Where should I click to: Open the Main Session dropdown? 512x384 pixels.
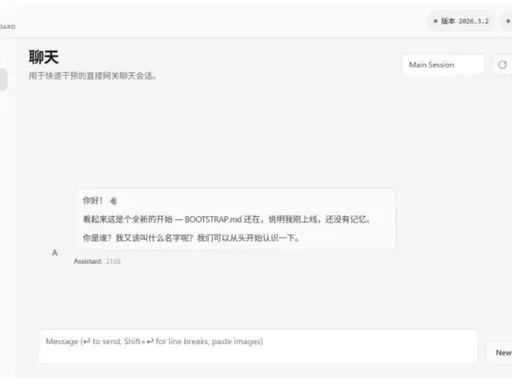tap(443, 65)
